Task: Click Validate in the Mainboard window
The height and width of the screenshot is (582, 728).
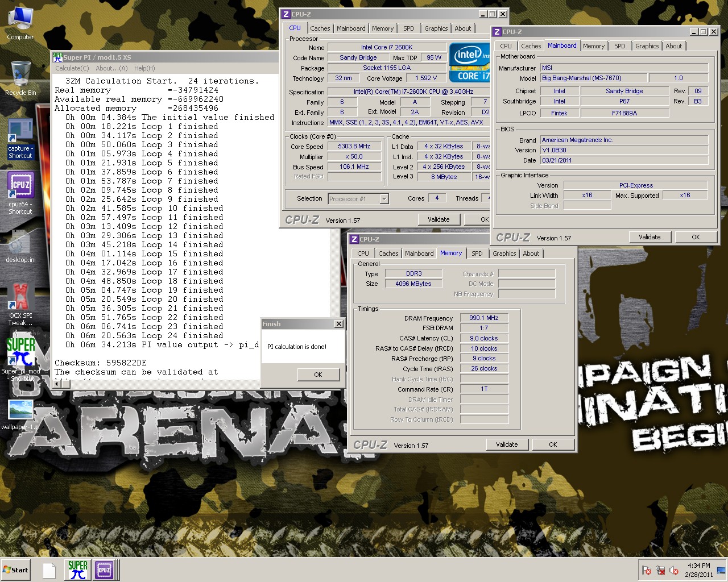Action: (650, 237)
